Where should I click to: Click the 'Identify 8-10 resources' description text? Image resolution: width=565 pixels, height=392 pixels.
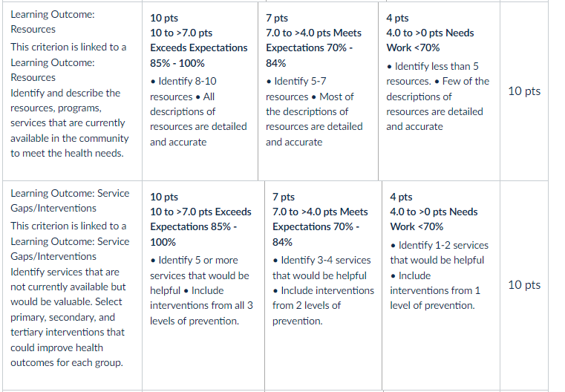tap(183, 89)
